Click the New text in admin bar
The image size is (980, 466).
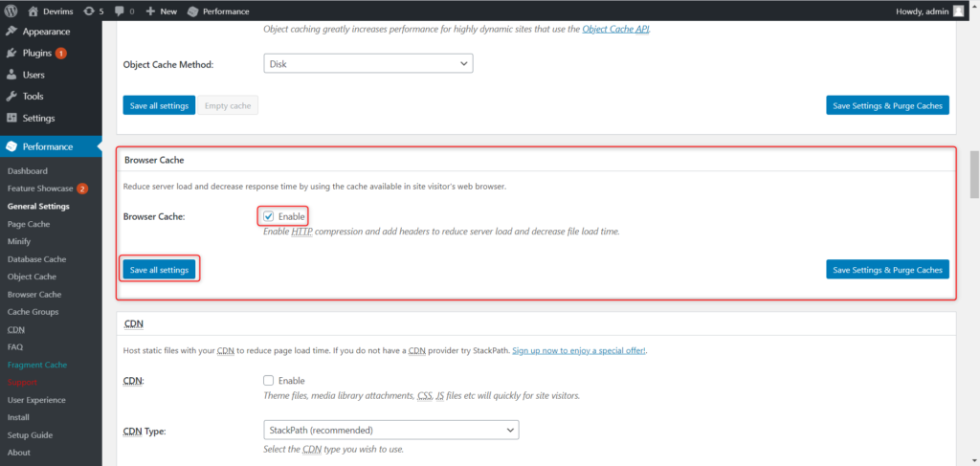click(168, 11)
